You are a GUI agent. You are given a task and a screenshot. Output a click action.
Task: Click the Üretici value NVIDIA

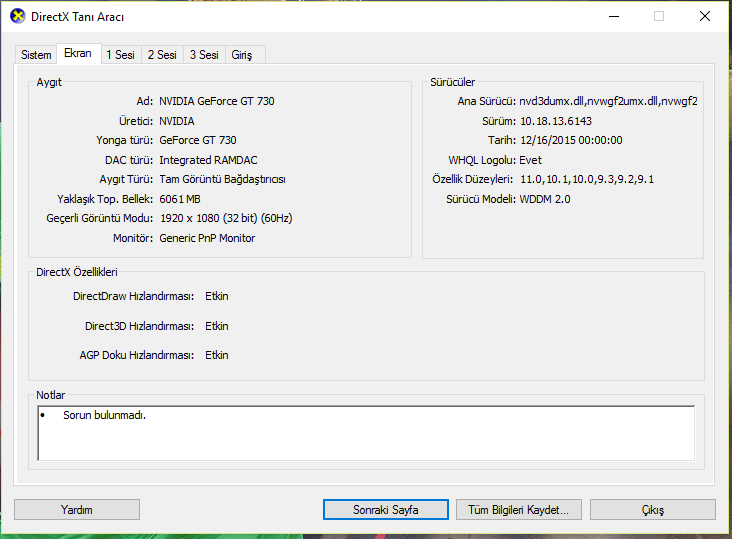click(177, 121)
